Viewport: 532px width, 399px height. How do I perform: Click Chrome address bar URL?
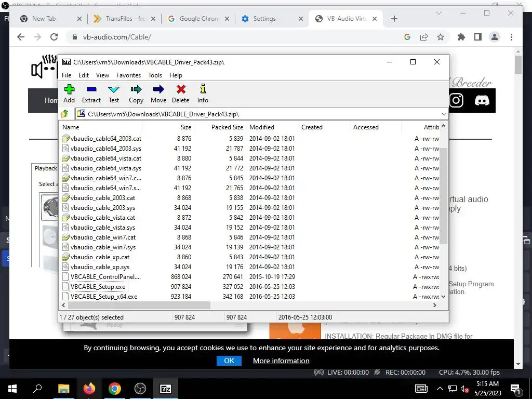(x=117, y=37)
